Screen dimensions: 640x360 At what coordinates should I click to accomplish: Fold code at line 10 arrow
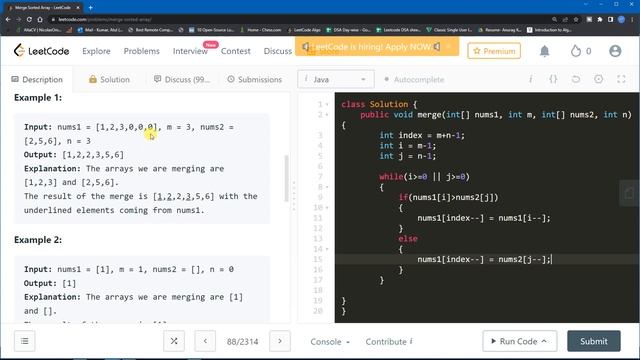(x=327, y=208)
